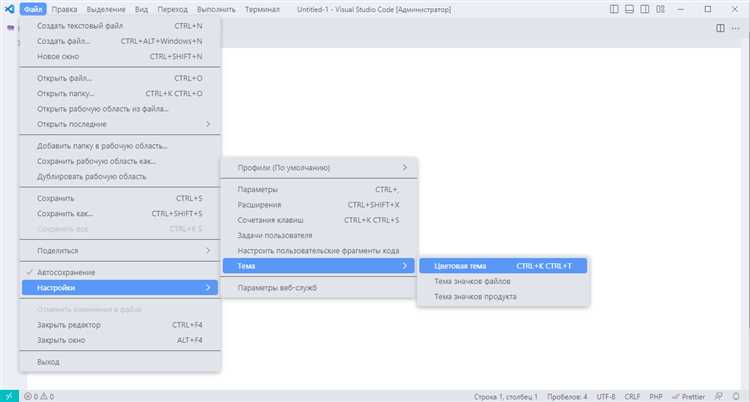Open the editor more actions (…) icon
This screenshot has height=402, width=750.
coord(736,28)
